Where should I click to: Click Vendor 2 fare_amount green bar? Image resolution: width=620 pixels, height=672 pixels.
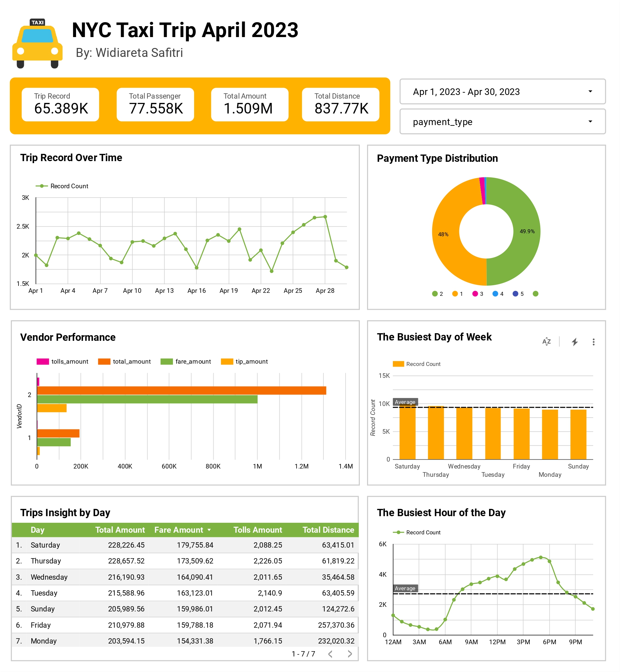[147, 399]
